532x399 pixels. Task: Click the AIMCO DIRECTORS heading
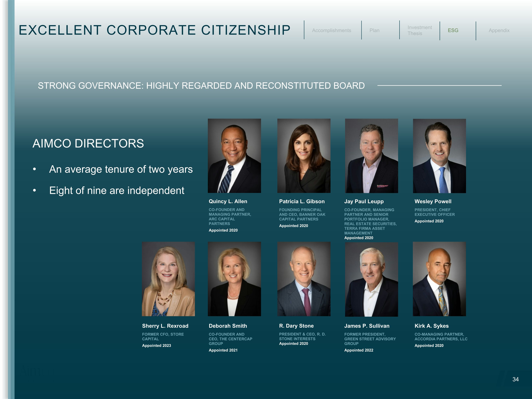[88, 143]
